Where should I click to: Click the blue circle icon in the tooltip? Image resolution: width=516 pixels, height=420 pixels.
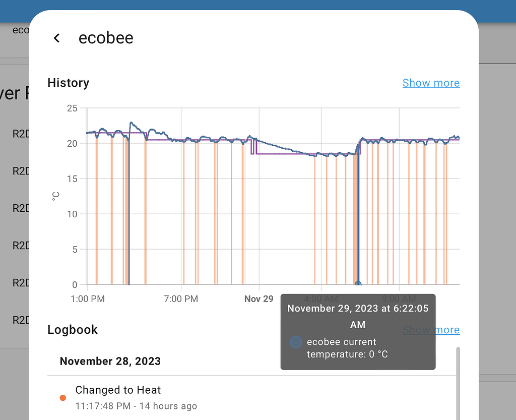click(295, 342)
